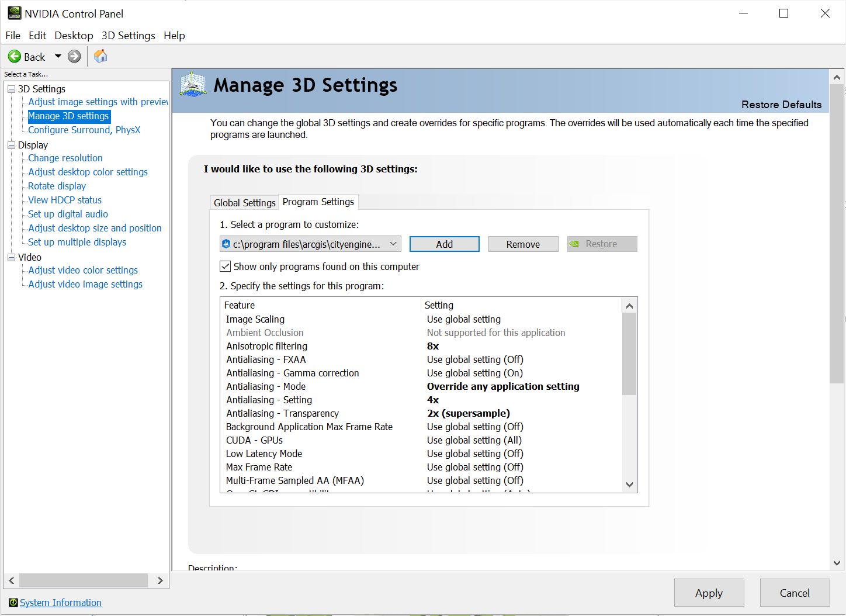Open the Desktop menu

[74, 36]
